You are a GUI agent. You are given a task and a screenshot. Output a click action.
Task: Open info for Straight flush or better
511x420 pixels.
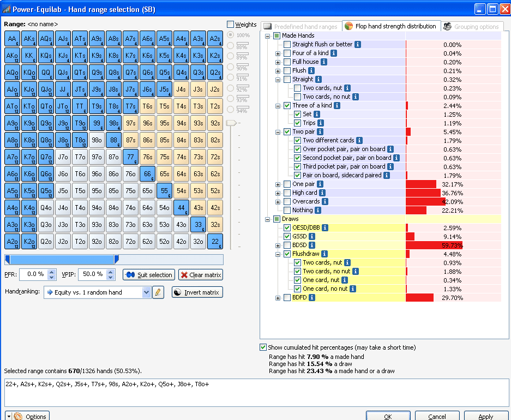358,44
